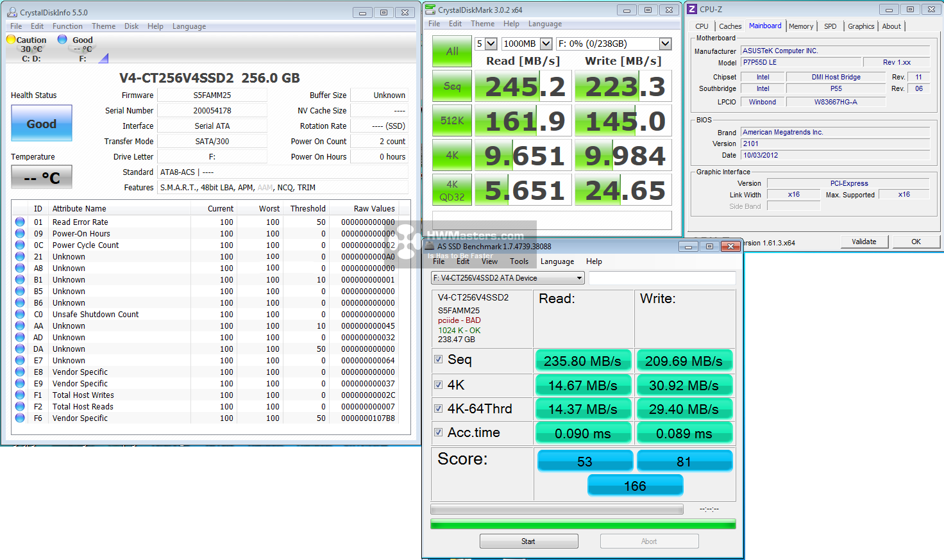Uncheck the Seq test checkbox in AS SSD
Image resolution: width=944 pixels, height=560 pixels.
point(439,359)
